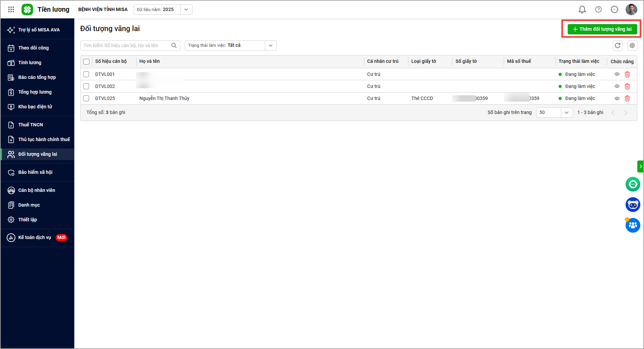Delete record DTVL025 using trash icon
Viewport: 644px width, 349px height.
click(627, 98)
